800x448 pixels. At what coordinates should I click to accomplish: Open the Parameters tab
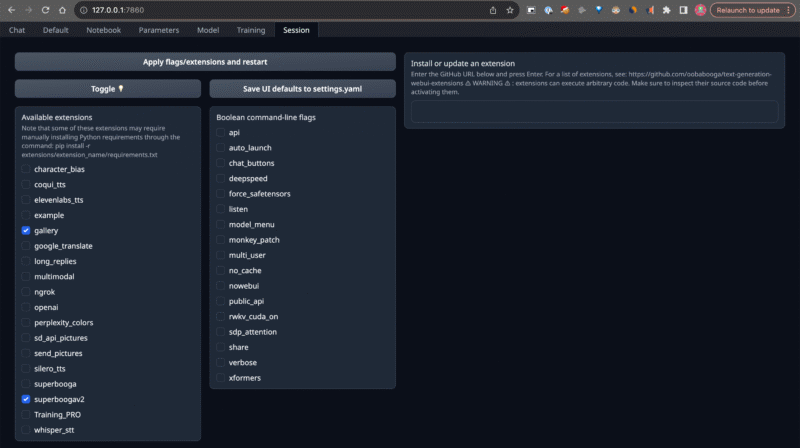click(x=159, y=30)
